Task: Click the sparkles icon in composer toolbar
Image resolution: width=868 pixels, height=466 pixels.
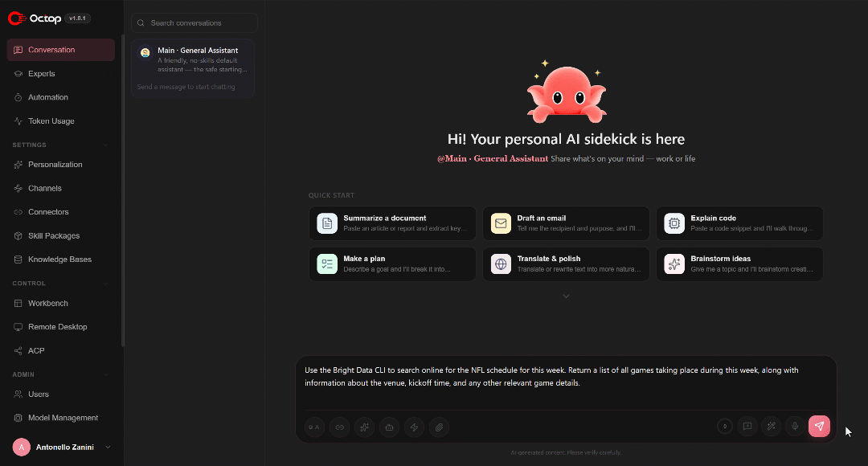Action: pyautogui.click(x=364, y=427)
